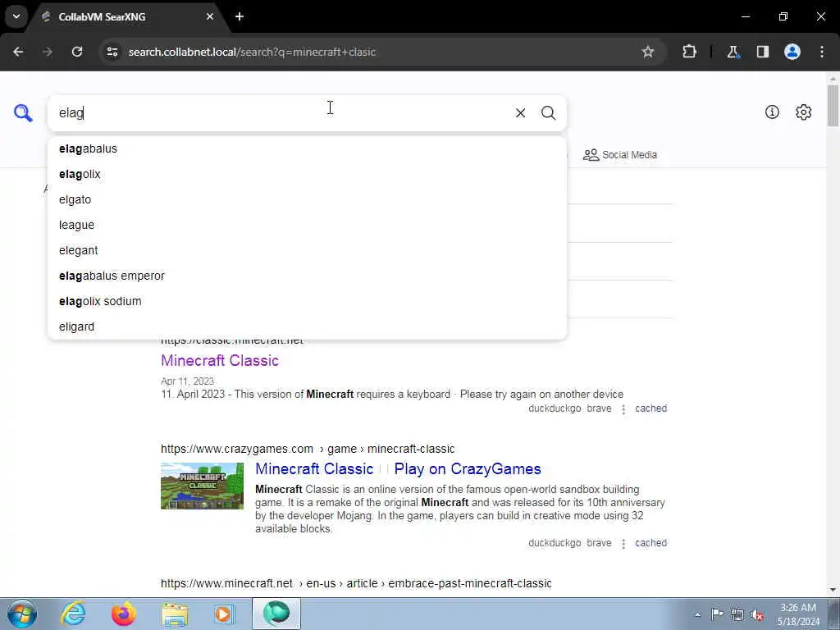Toggle the browser side panel

(x=763, y=52)
